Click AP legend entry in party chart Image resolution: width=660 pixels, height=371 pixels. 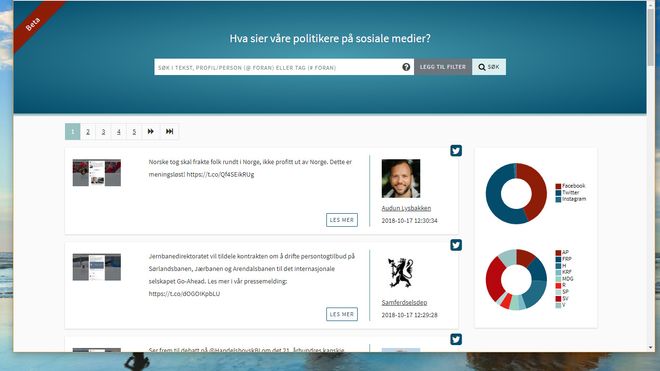click(562, 253)
